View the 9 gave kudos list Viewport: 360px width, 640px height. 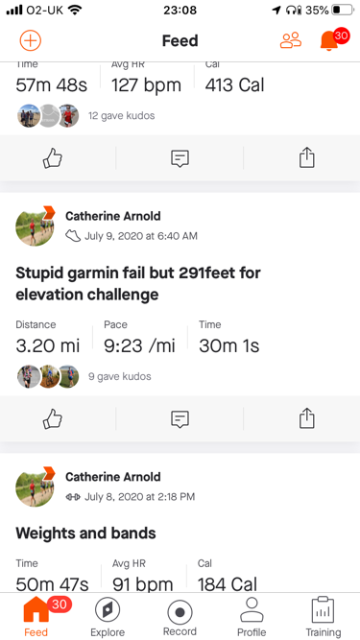(120, 376)
